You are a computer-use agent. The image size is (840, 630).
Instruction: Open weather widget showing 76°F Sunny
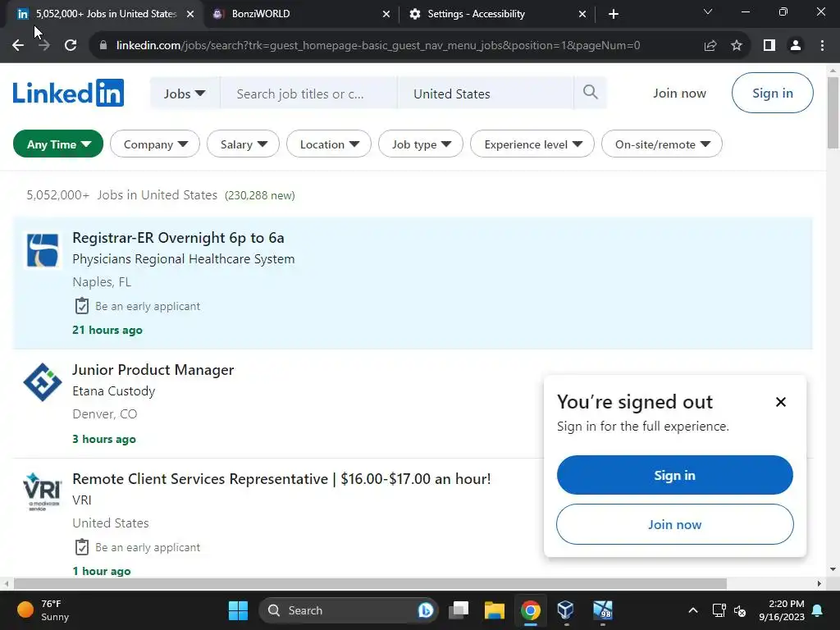coord(43,610)
